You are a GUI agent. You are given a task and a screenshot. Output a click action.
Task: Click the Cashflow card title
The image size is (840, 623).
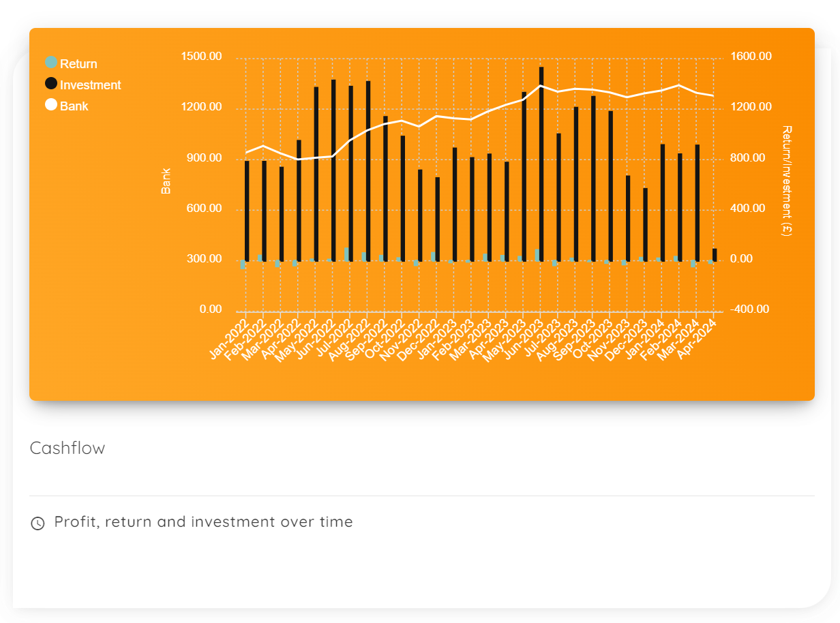point(67,449)
